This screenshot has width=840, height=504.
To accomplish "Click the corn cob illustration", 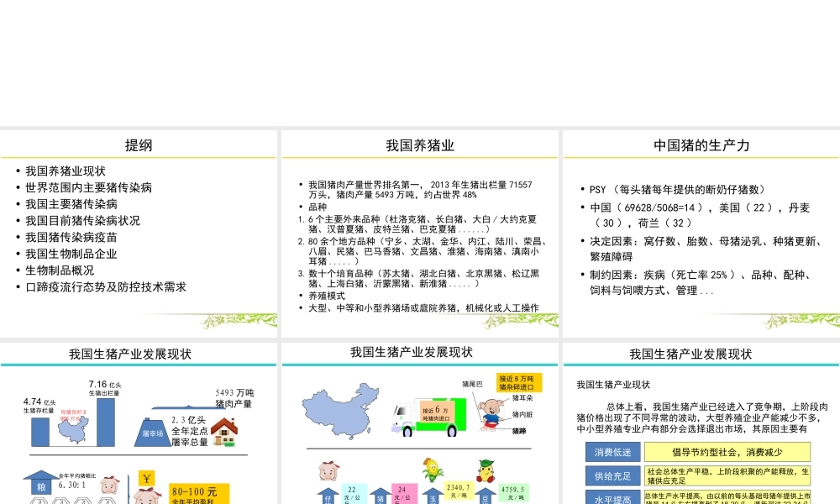I will coord(431,470).
